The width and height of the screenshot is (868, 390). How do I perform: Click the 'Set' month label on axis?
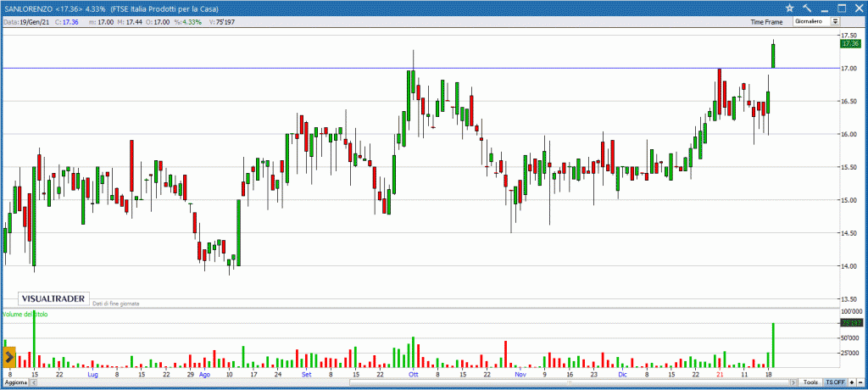(306, 375)
